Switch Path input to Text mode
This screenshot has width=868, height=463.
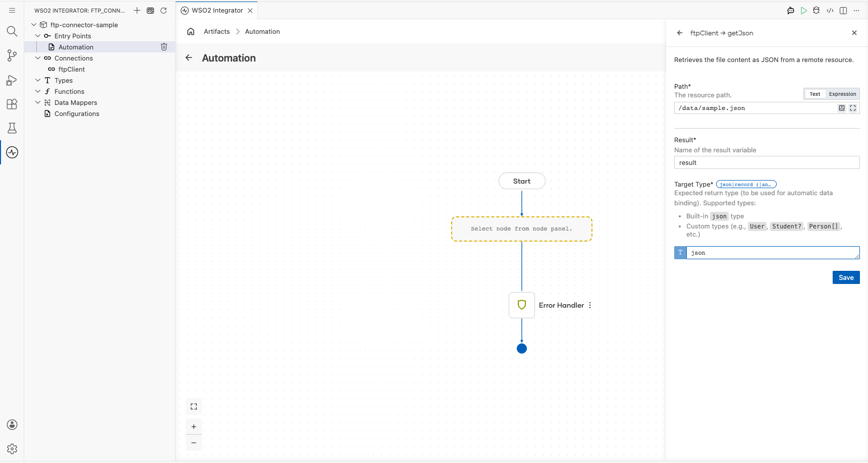[x=815, y=94]
